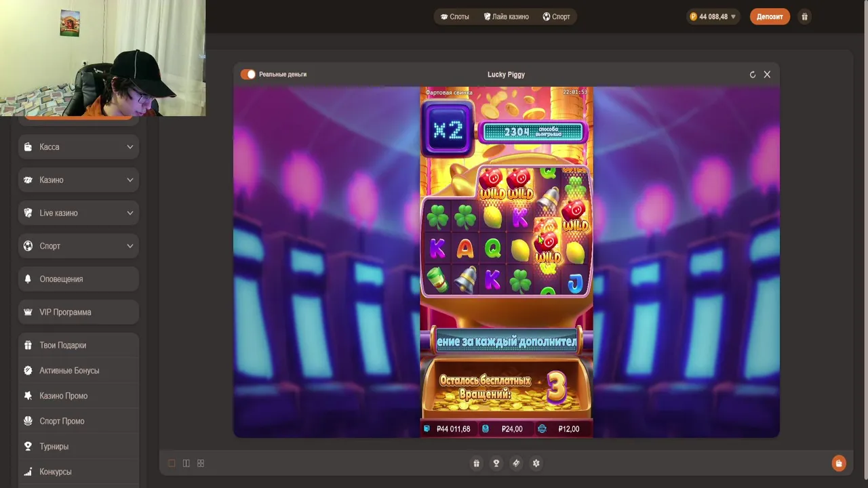868x488 pixels.
Task: Open Спорт Промо menu item
Action: click(x=79, y=421)
